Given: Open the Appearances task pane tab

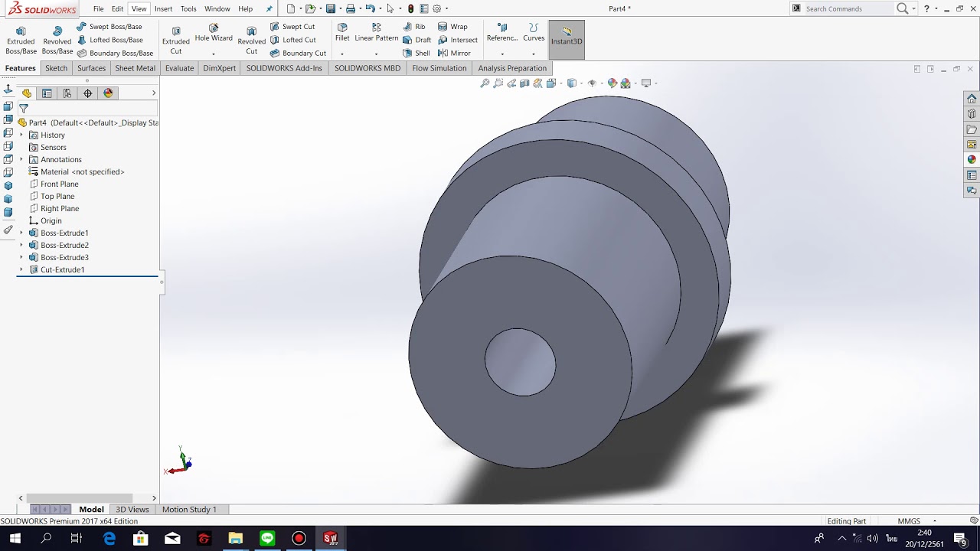Looking at the screenshot, I should [972, 160].
